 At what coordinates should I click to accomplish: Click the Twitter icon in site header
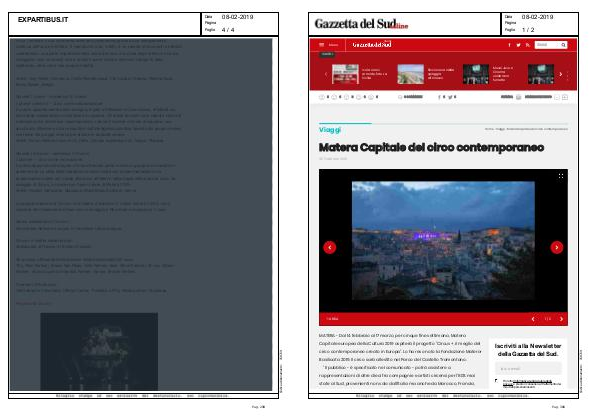tap(518, 45)
